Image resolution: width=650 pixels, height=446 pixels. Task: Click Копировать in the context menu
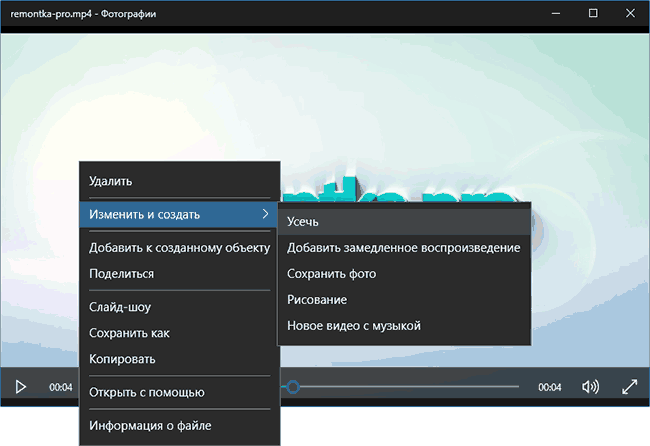(x=122, y=359)
